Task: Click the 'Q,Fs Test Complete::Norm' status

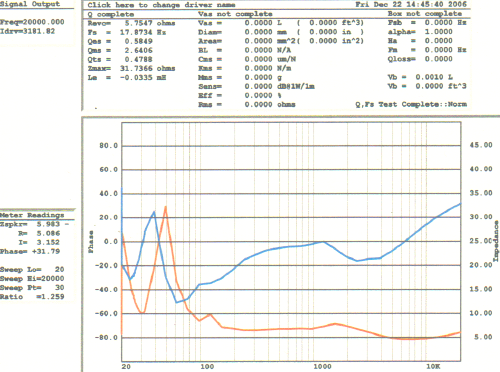Action: (x=411, y=104)
